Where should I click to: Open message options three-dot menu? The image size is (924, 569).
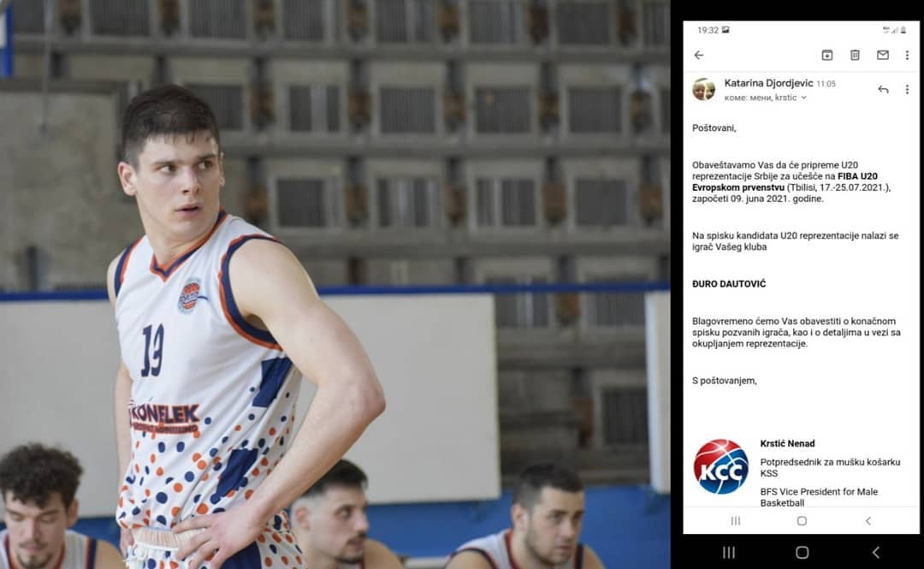[907, 90]
